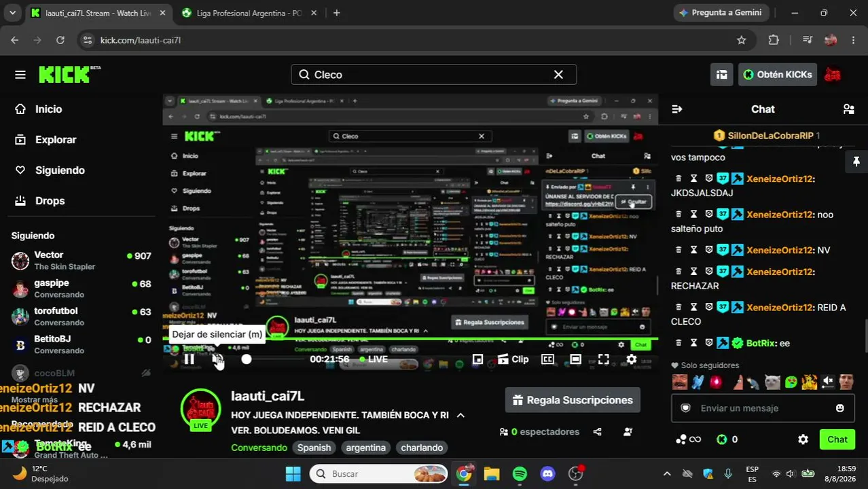Toggle fullscreen video
This screenshot has height=489, width=868.
[x=603, y=359]
